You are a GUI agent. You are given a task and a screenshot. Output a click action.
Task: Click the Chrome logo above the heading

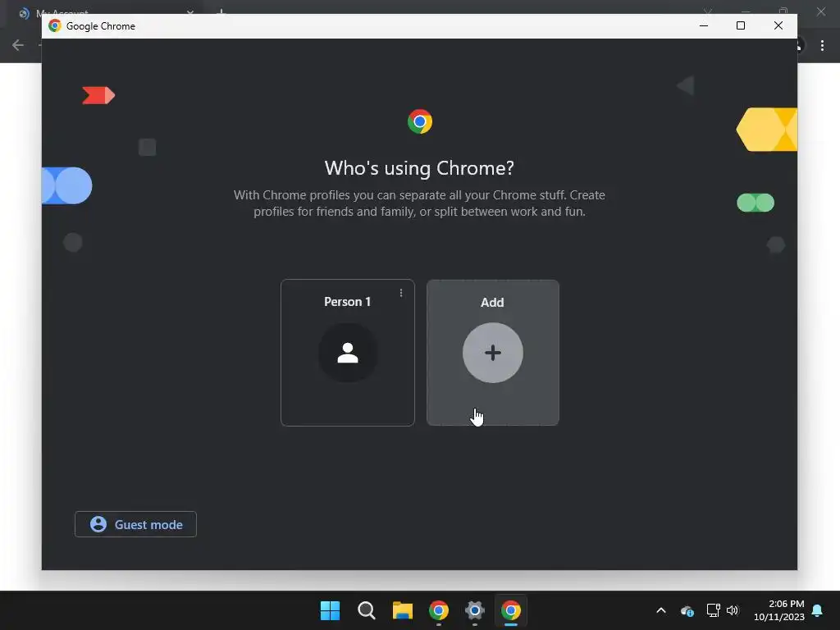[419, 121]
